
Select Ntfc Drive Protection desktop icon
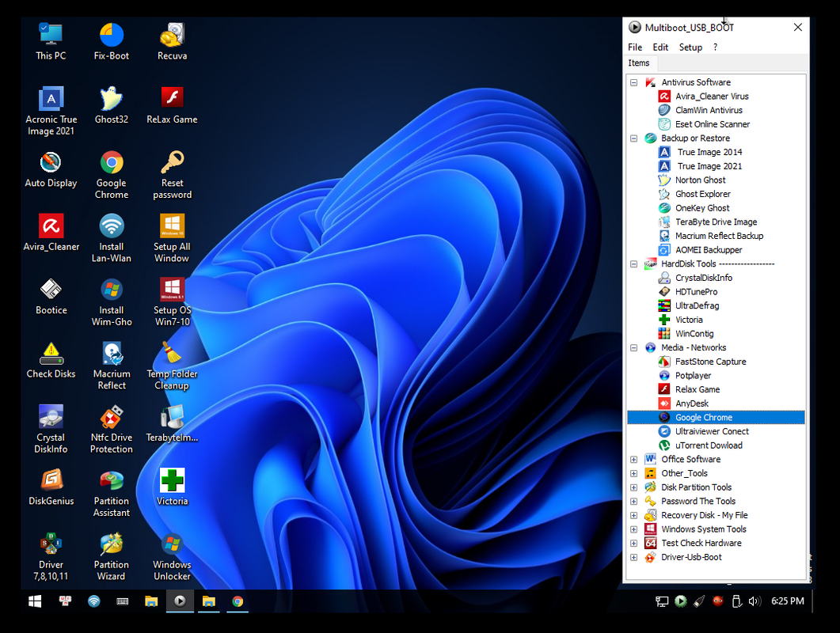(x=112, y=430)
